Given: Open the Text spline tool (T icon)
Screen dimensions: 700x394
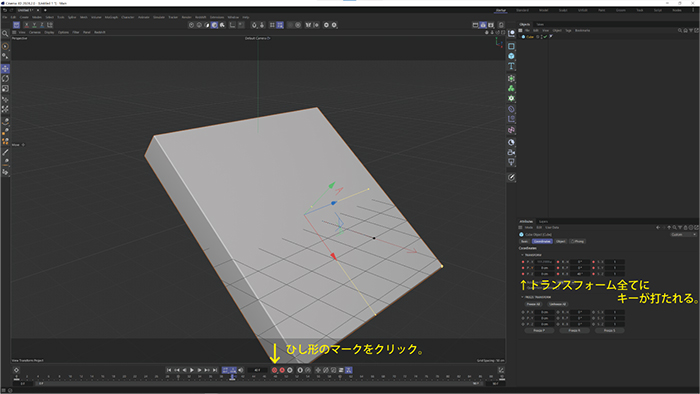Looking at the screenshot, I should coord(511,66).
